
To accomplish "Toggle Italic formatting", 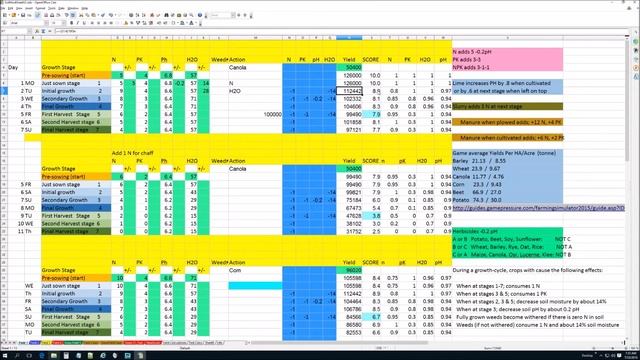I will [x=78, y=23].
